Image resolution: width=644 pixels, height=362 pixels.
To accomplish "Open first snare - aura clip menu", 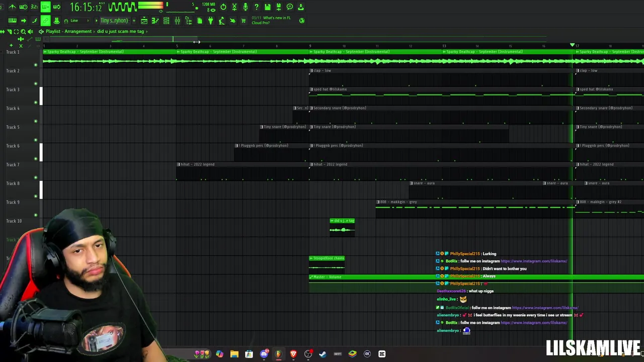I will pyautogui.click(x=412, y=184).
